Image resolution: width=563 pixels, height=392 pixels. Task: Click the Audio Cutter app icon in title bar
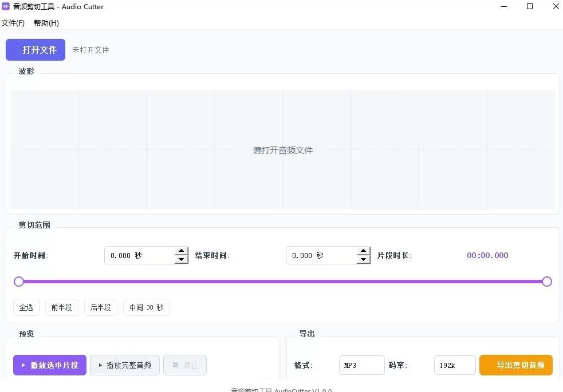(x=5, y=6)
